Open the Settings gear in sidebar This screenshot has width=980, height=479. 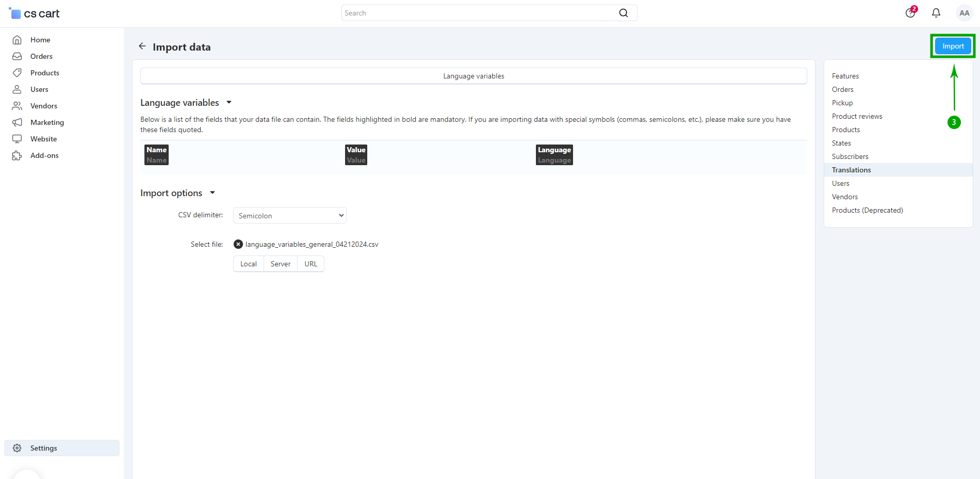[17, 448]
